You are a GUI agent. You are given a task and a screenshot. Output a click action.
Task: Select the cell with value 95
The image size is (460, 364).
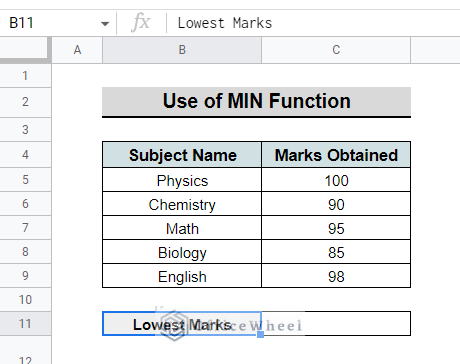pos(336,228)
